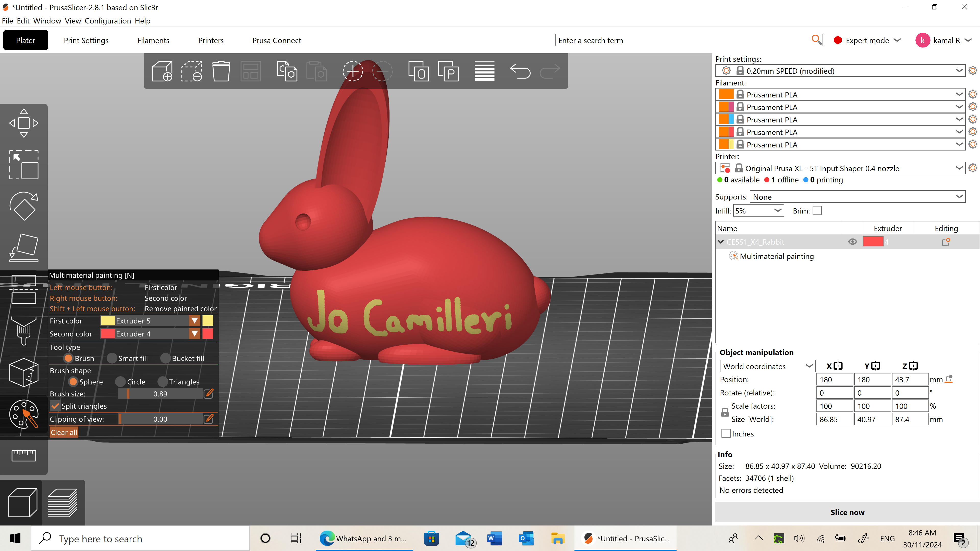The image size is (980, 551).
Task: Open the Measure tool in left sidebar
Action: pos(23,455)
